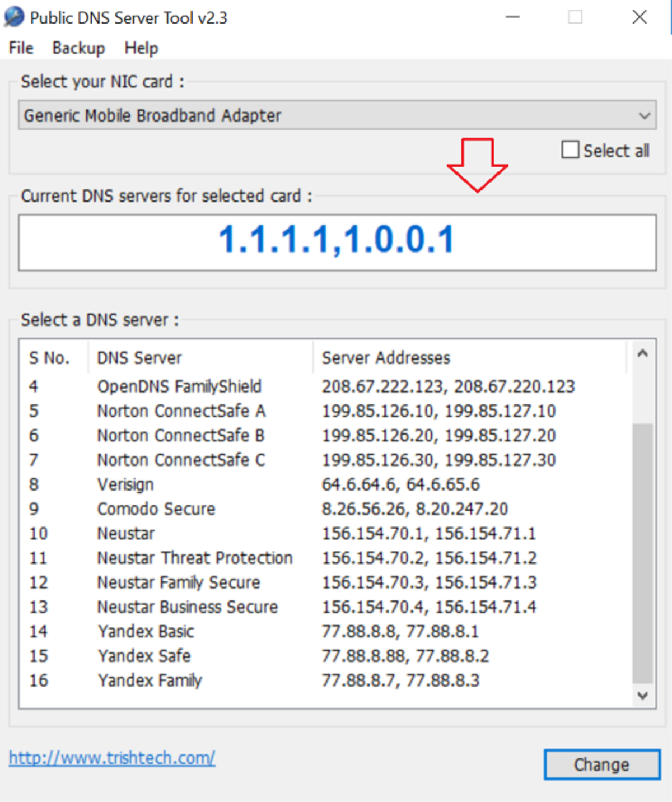This screenshot has height=802, width=672.
Task: Choose Neustar Business Secure row
Action: click(x=325, y=608)
